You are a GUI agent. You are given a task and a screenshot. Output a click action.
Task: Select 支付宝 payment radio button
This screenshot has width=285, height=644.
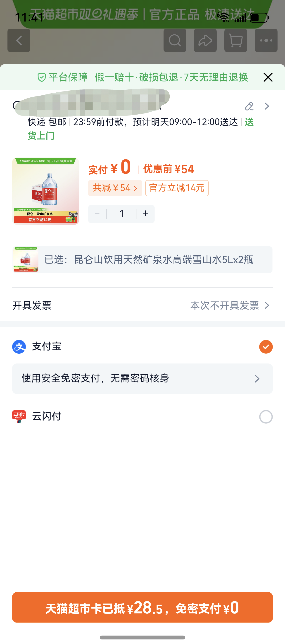[x=266, y=347]
